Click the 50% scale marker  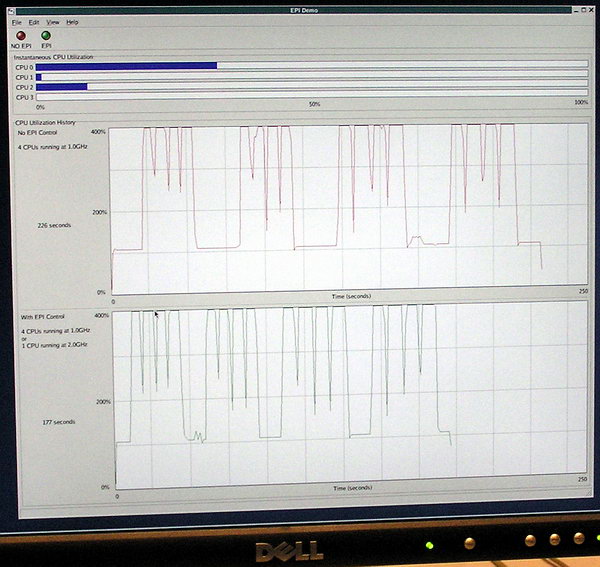(315, 104)
